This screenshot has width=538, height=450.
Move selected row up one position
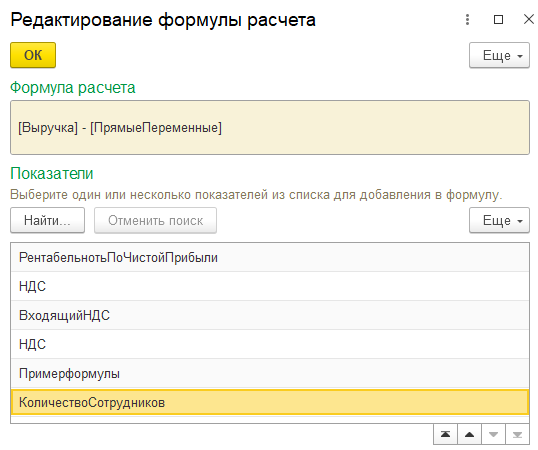click(x=469, y=435)
